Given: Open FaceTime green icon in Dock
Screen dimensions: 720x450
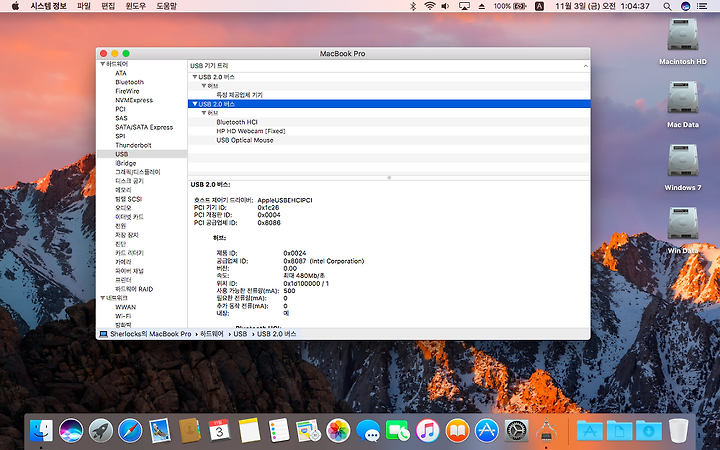Looking at the screenshot, I should coord(398,431).
